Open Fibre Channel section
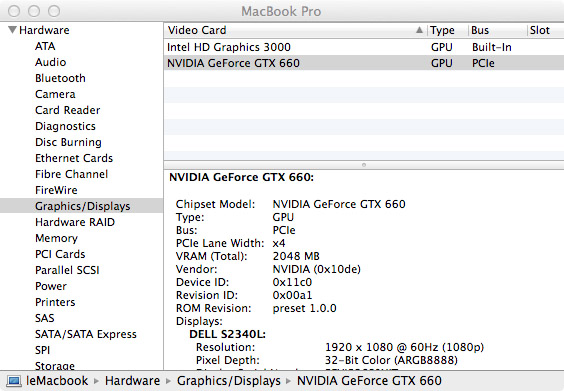Image resolution: width=564 pixels, height=391 pixels. (x=72, y=174)
